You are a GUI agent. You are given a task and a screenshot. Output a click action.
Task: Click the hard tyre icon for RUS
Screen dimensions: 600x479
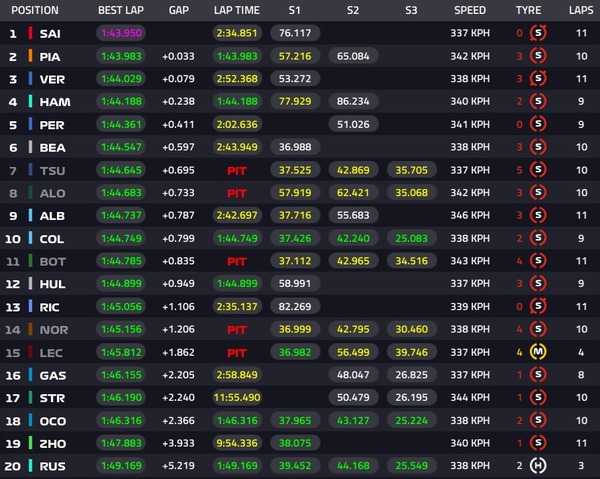coord(538,465)
